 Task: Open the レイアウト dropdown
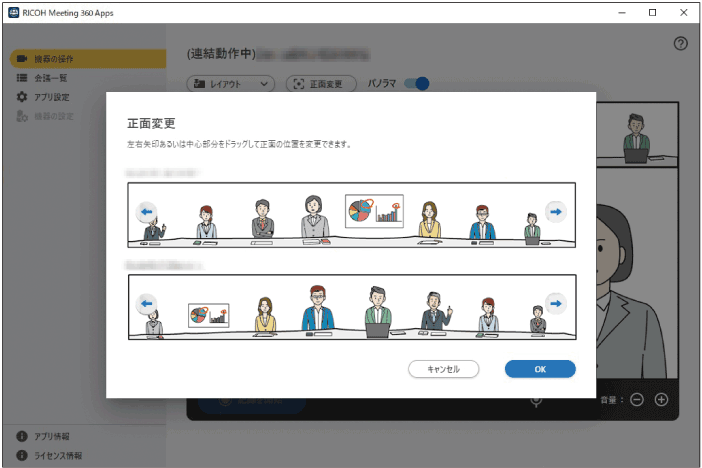point(230,84)
